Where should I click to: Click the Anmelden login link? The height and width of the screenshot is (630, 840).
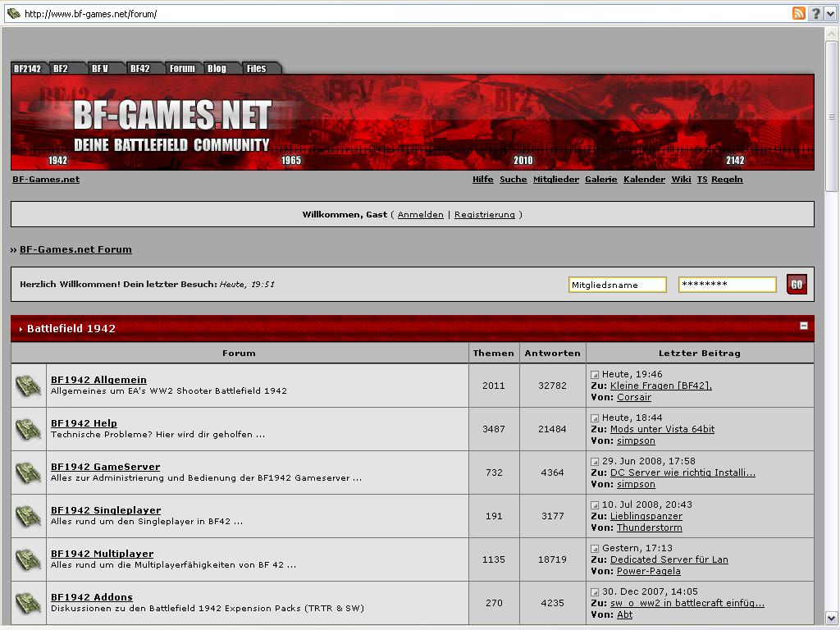pos(421,215)
